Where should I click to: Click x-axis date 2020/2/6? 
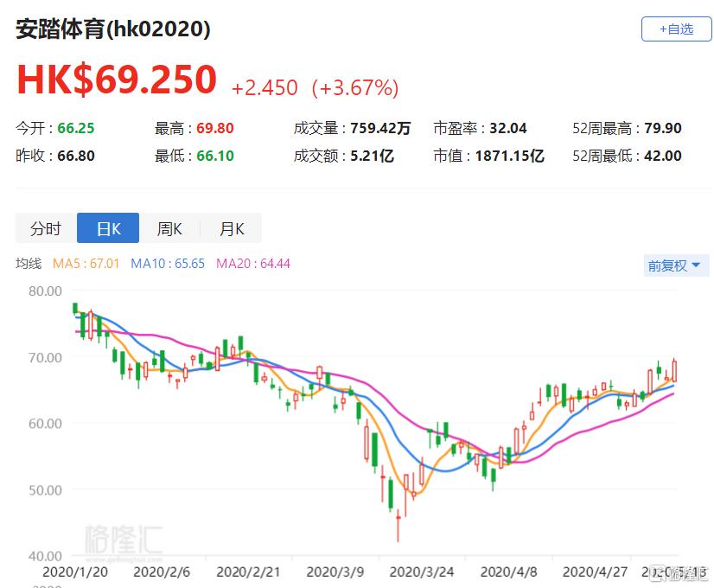[x=162, y=572]
